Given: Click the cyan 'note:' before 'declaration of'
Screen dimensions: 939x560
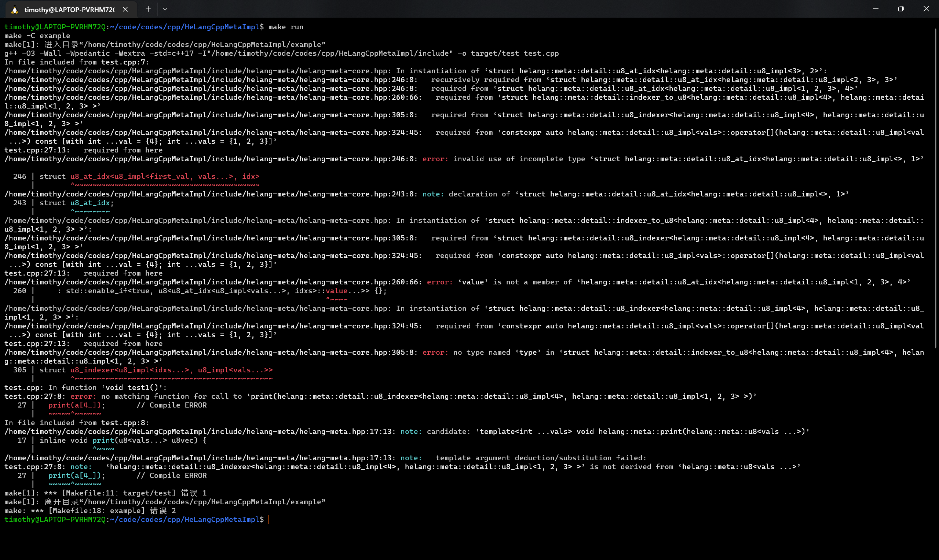Looking at the screenshot, I should [433, 194].
